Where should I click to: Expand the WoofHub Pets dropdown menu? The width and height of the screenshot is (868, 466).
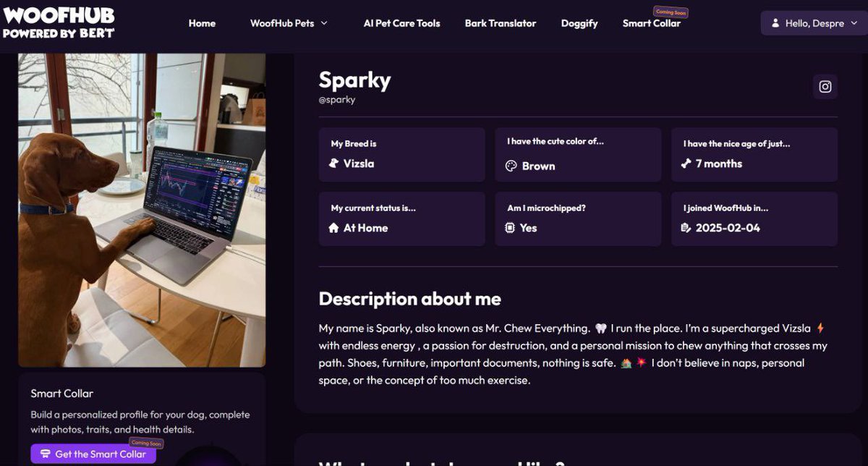click(289, 23)
